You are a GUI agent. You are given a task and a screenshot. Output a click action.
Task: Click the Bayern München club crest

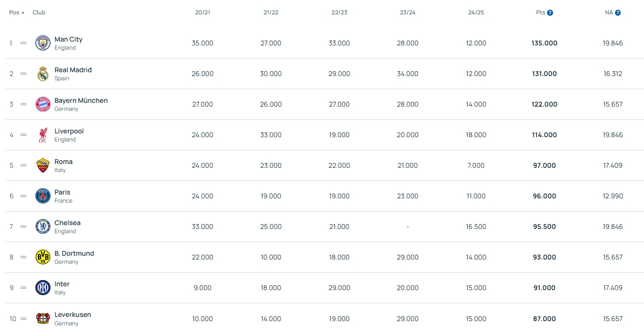(43, 104)
